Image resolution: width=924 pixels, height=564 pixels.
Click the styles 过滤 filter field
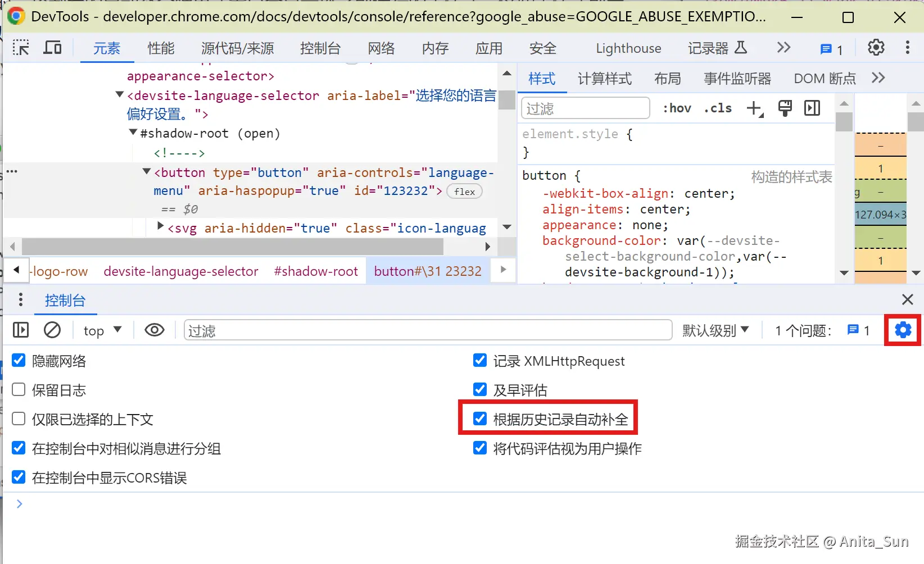(586, 108)
